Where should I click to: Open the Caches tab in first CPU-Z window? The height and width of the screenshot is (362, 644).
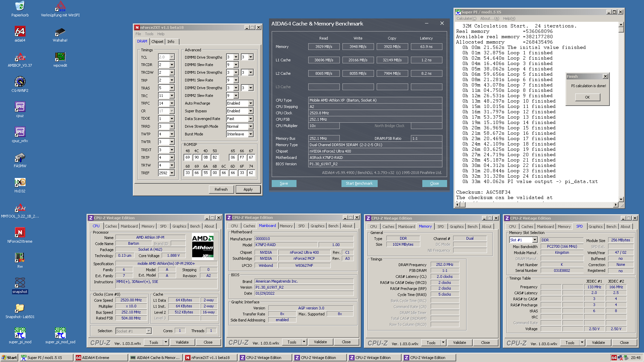click(111, 226)
